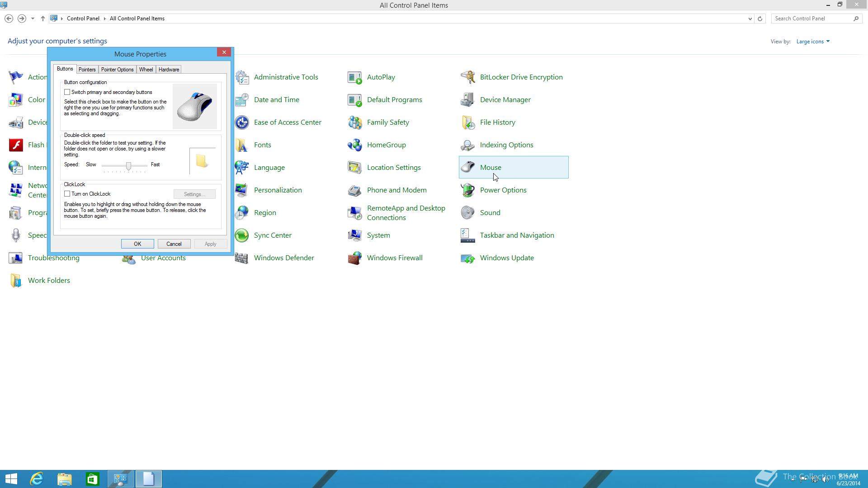Screen dimensions: 868x488
Task: Refresh the Control Panel view
Action: click(760, 19)
